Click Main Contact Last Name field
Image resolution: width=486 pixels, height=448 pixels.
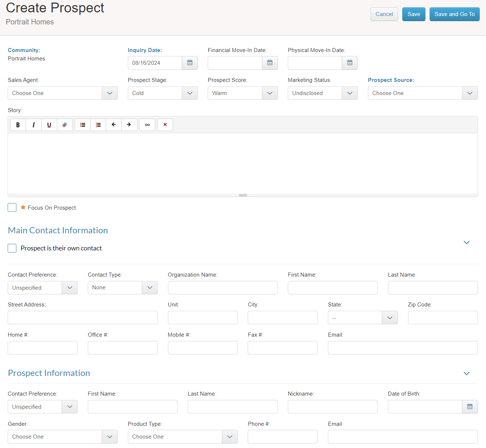tap(433, 288)
